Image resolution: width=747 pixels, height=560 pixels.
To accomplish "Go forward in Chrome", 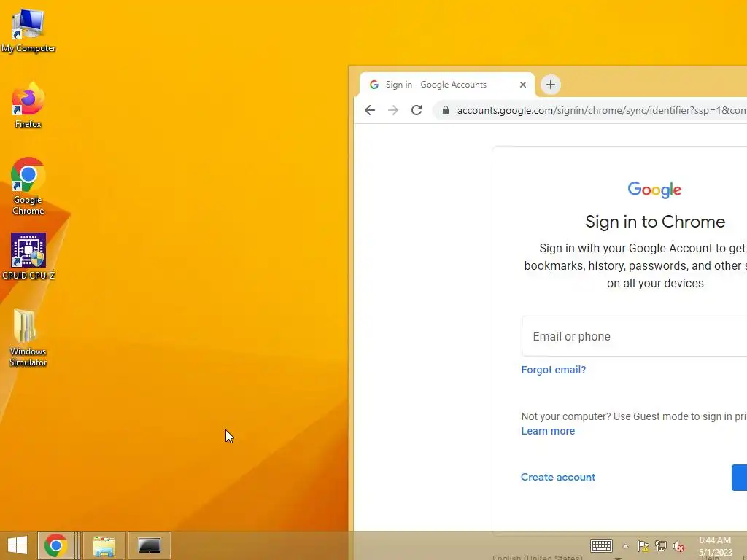I will [x=393, y=110].
